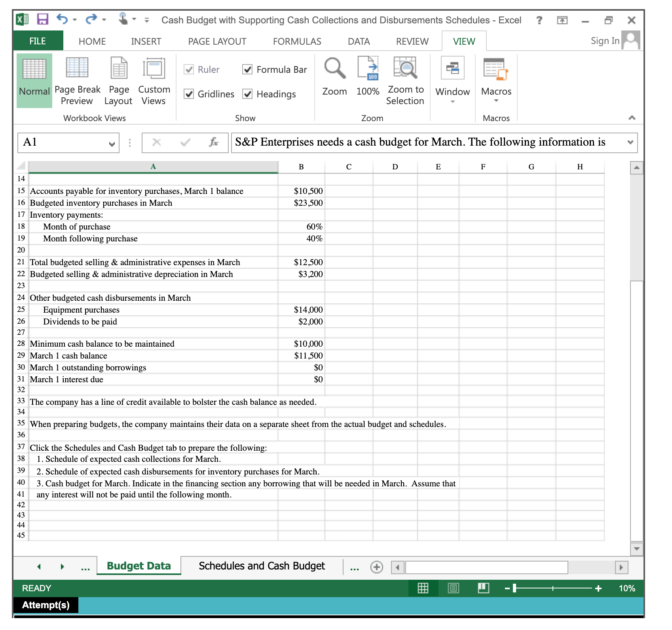The image size is (672, 630).
Task: Click the Insert Function fx icon
Action: pos(213,142)
